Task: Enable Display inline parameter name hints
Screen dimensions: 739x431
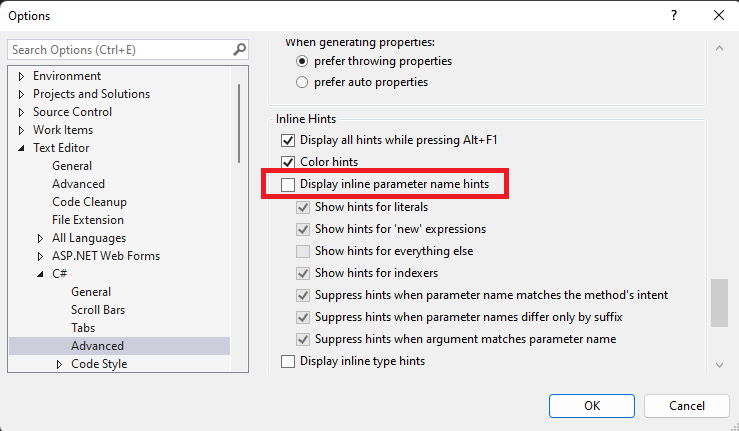Action: (x=288, y=184)
